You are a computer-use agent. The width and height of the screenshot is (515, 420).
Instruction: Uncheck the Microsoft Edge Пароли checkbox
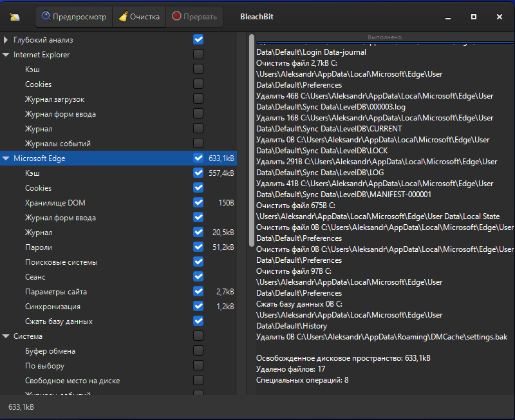(x=198, y=247)
